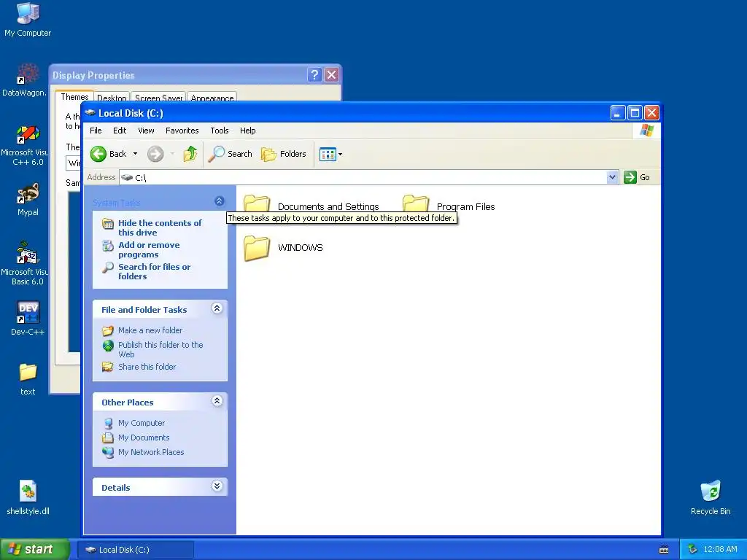Switch to Appearance tab in Display Properties
Screen dimensions: 747x560
(212, 98)
